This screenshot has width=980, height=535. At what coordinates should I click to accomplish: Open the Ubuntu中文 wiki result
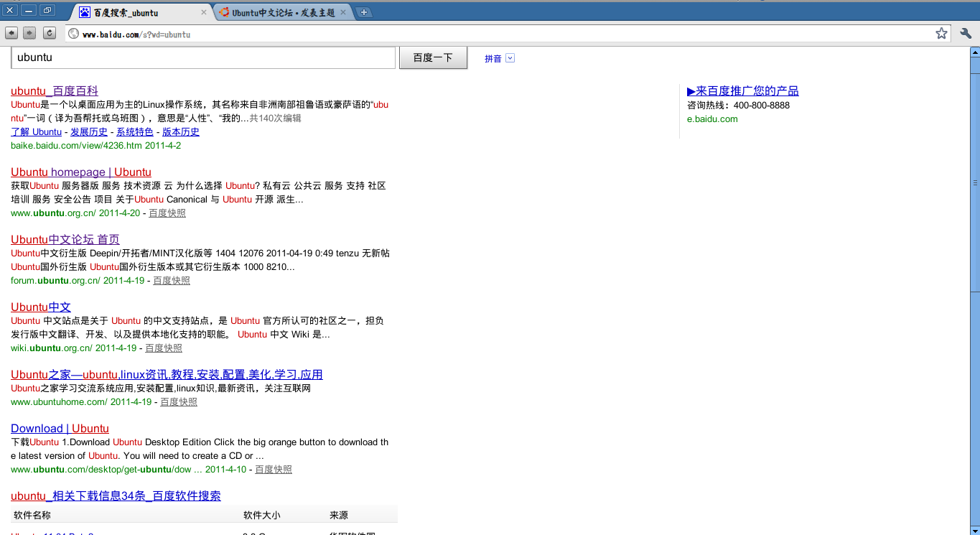(x=41, y=307)
